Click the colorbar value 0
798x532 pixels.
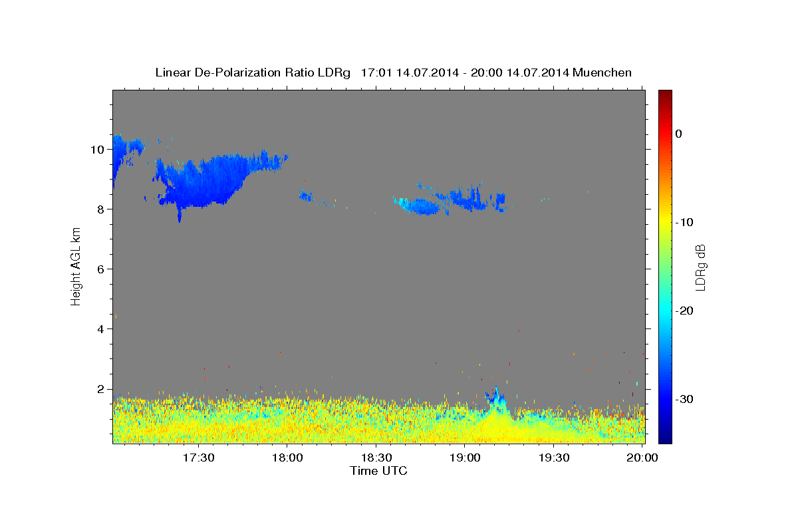tap(678, 134)
